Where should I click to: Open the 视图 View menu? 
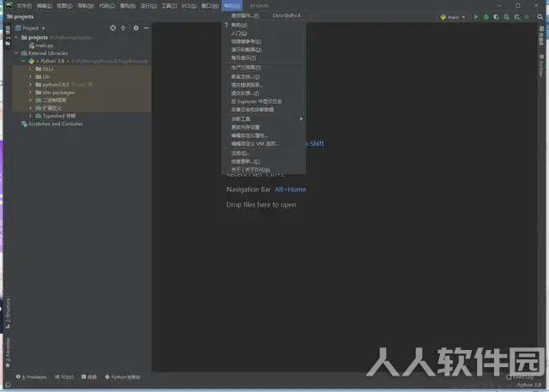(65, 6)
